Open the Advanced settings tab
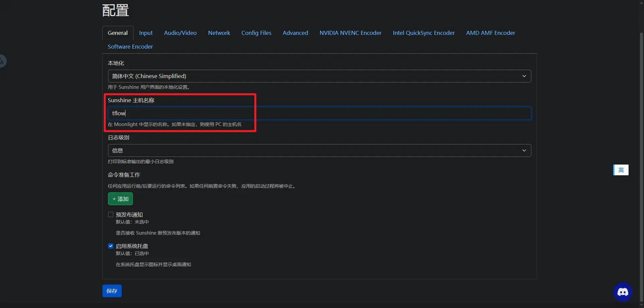The image size is (644, 308). tap(295, 33)
